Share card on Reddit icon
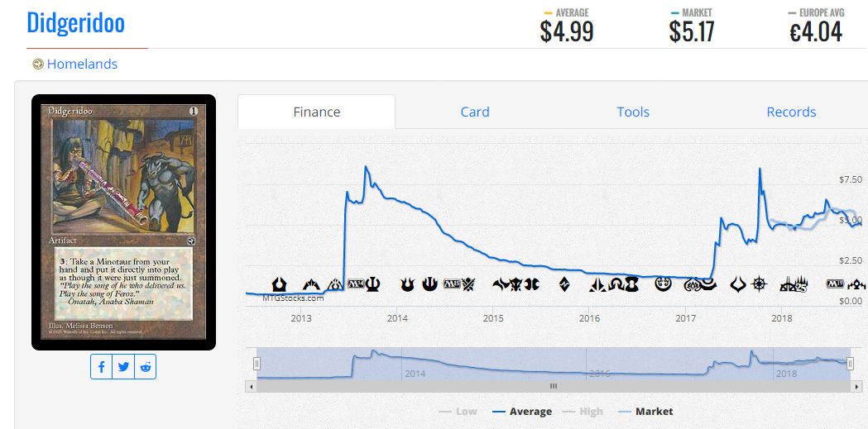The width and height of the screenshot is (868, 429). 145,367
